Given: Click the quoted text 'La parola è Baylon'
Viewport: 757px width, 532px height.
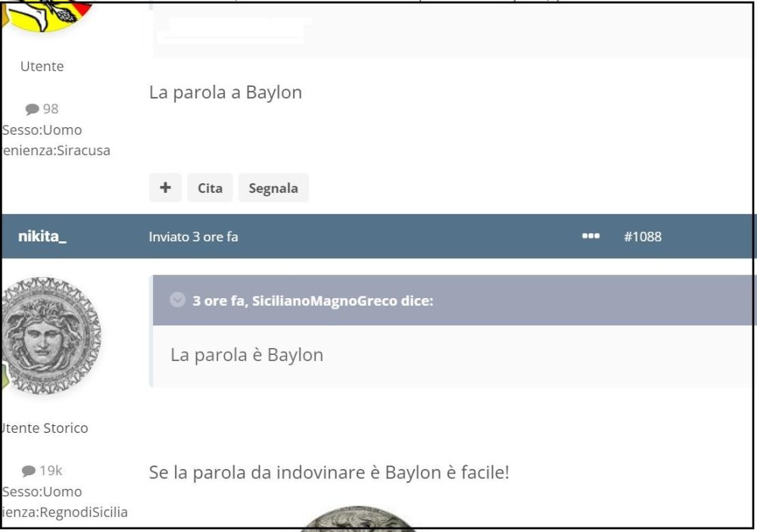Looking at the screenshot, I should click(247, 355).
